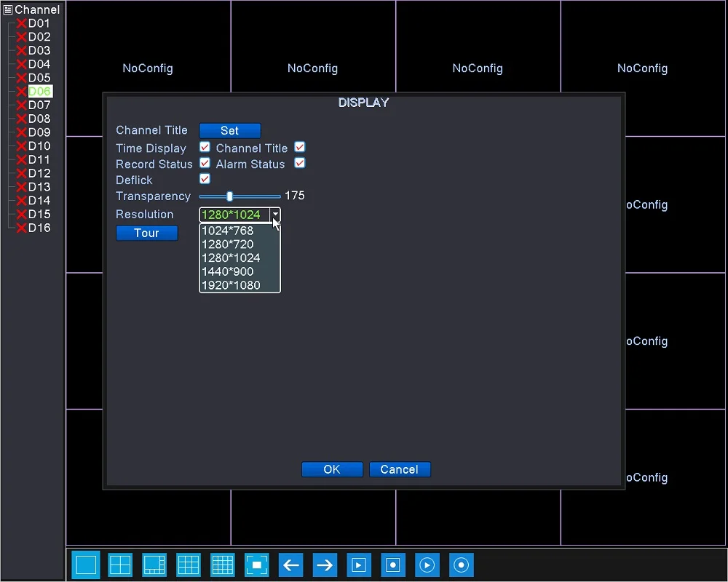The width and height of the screenshot is (728, 582).
Task: Select channel D11 in the list
Action: 39,159
